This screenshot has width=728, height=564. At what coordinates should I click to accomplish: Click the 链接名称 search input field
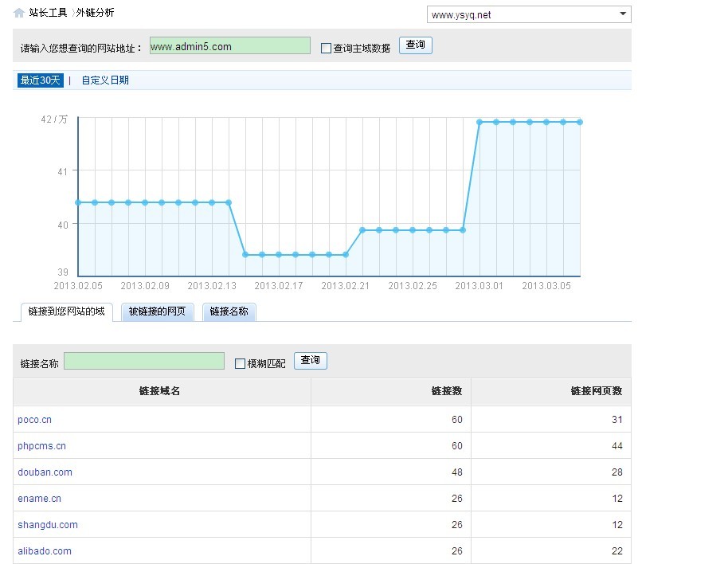[144, 362]
